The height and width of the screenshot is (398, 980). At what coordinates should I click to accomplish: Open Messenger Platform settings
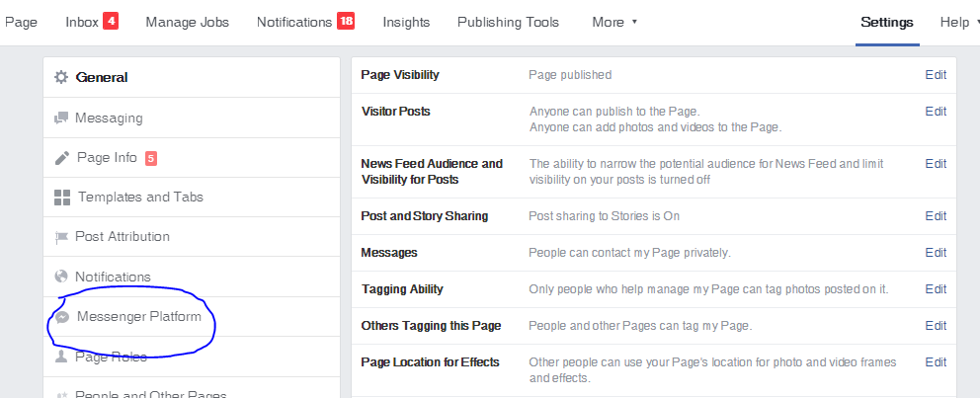[192, 317]
